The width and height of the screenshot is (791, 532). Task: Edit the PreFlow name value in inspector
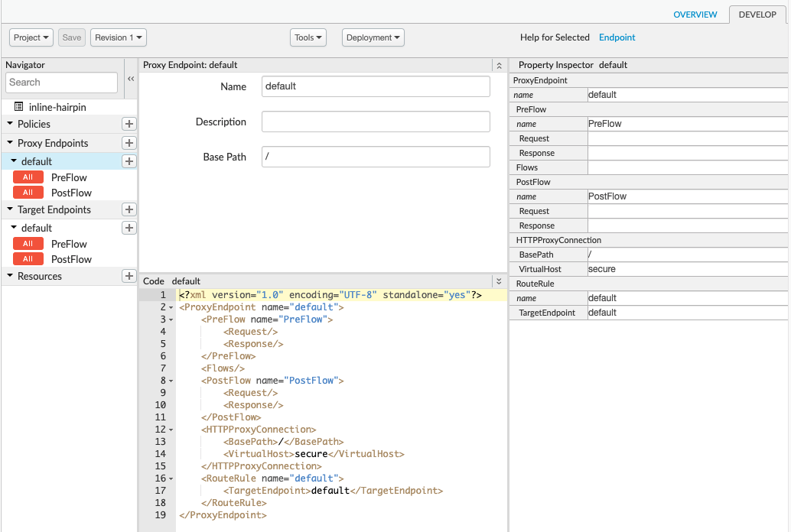click(x=688, y=124)
